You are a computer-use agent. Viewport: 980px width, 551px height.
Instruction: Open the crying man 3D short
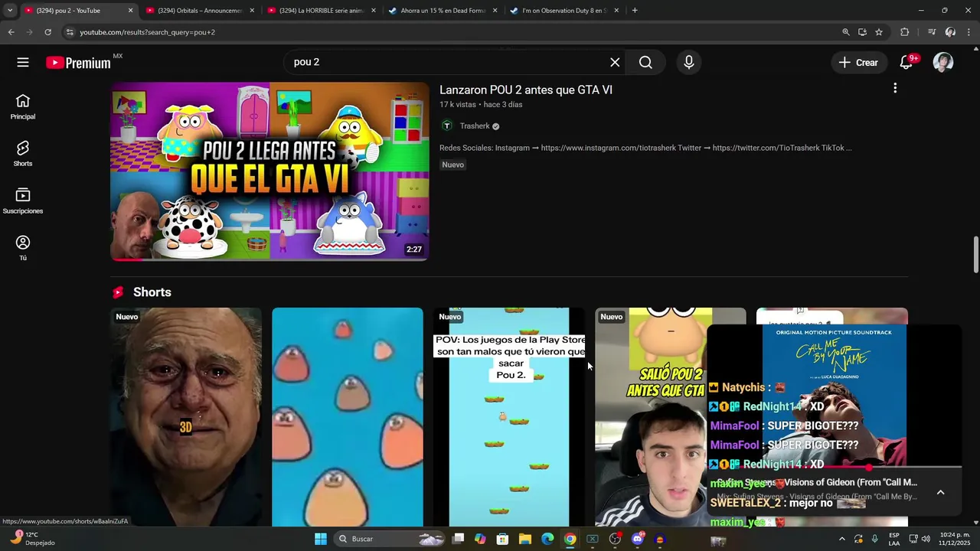point(186,417)
